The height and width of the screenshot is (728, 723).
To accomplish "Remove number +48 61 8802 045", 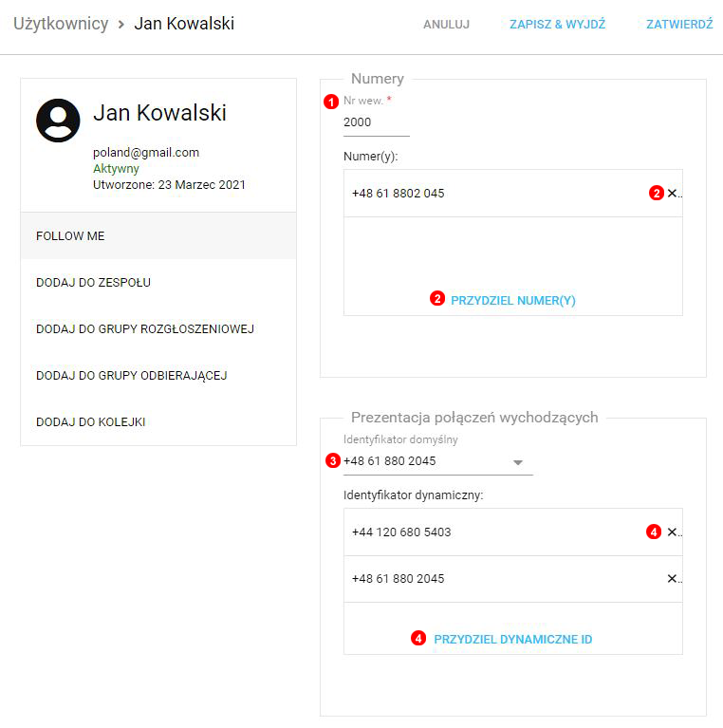I will click(672, 194).
